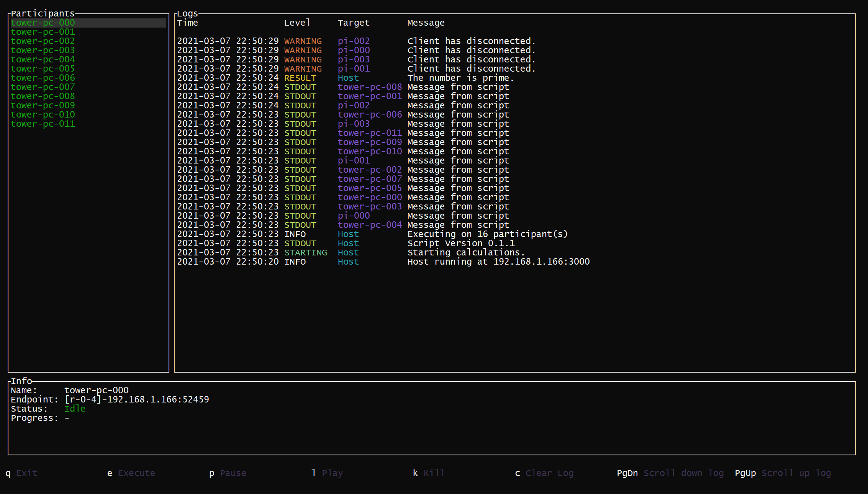Choose participant tower-pc-007
The height and width of the screenshot is (494, 868).
click(43, 87)
